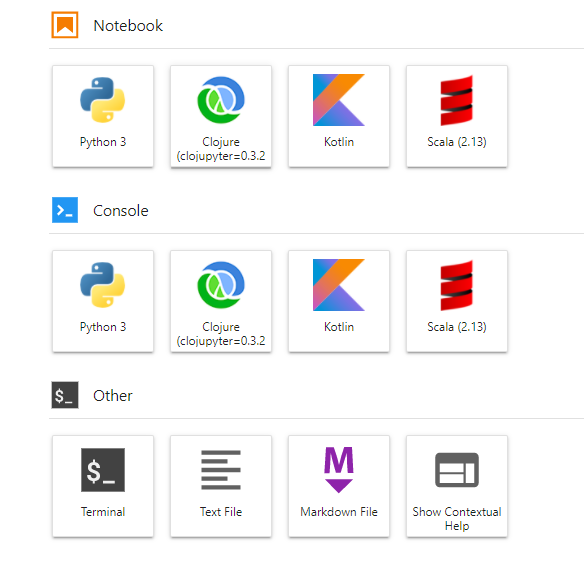Create a new Python 3 notebook
The width and height of the screenshot is (584, 564).
click(103, 116)
